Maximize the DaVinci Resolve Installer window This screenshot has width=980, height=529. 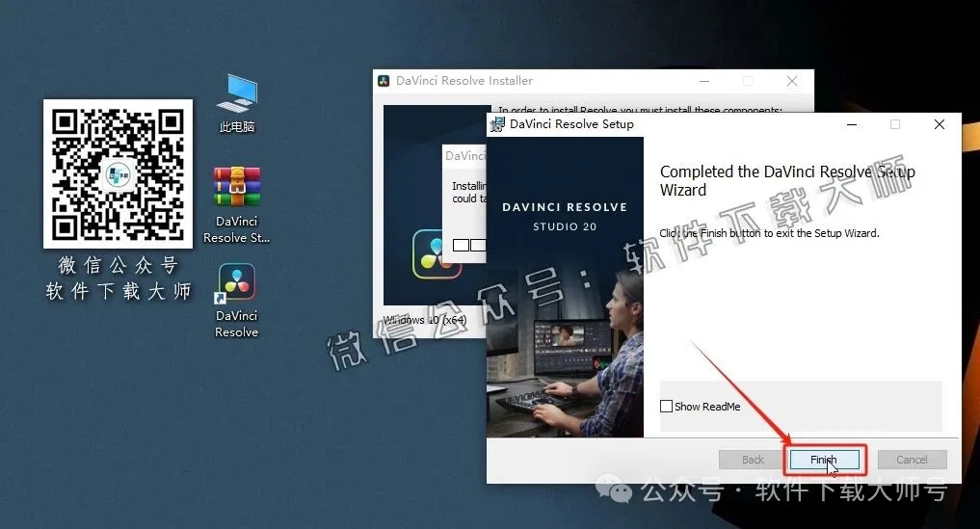(x=748, y=82)
